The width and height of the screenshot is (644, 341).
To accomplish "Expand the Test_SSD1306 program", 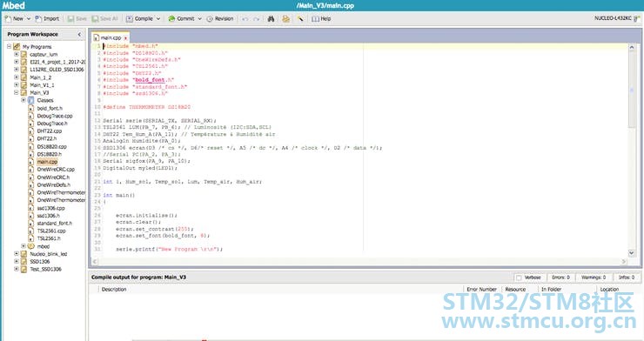I will (x=17, y=269).
